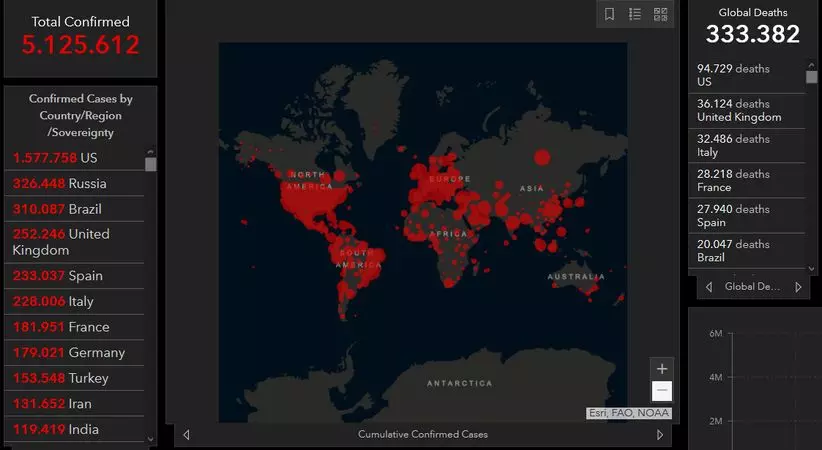Show the map legend list icon

click(635, 14)
